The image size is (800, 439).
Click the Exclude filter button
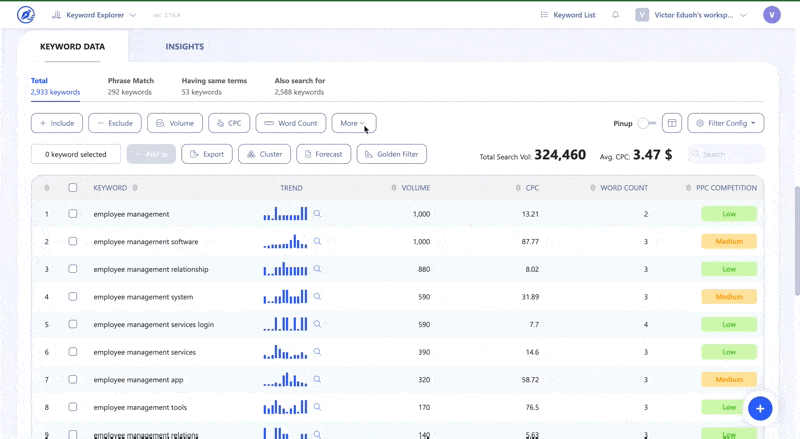point(115,123)
